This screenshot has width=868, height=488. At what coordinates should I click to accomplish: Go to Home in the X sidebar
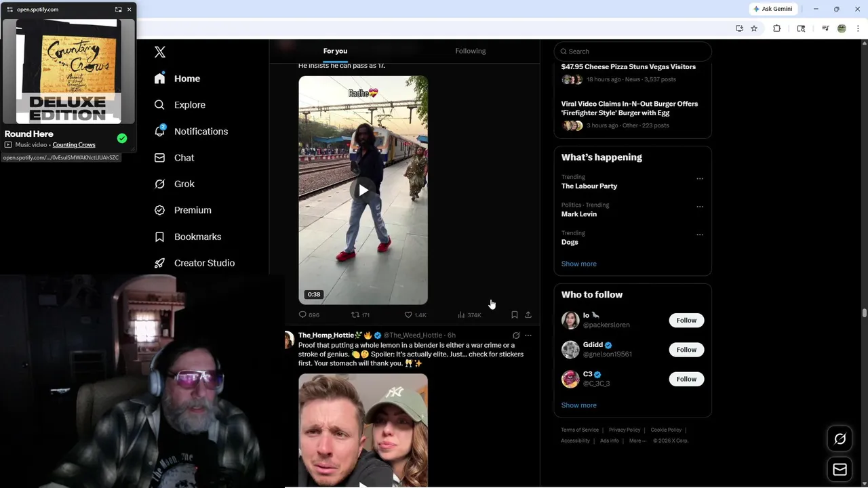pos(177,79)
